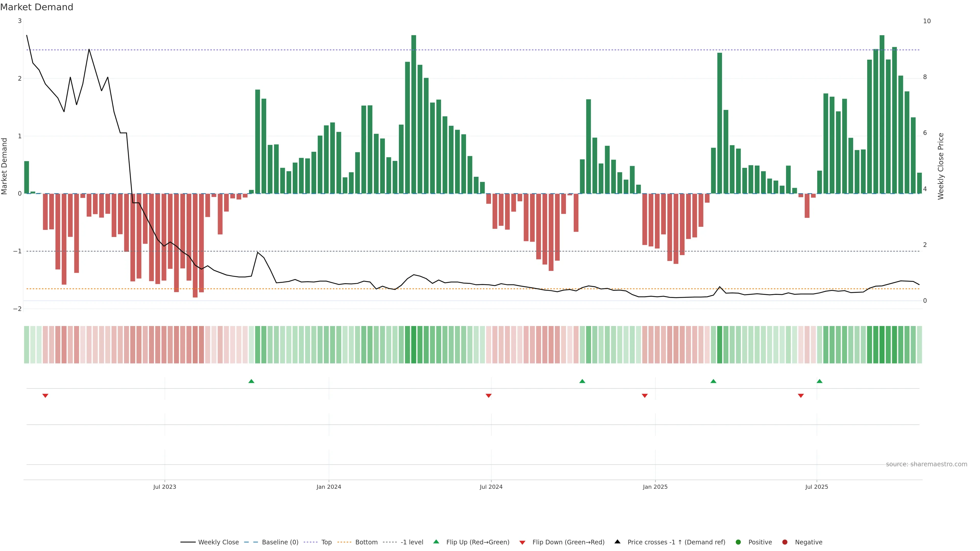This screenshot has width=980, height=551.
Task: Click the green Positive legend circle
Action: pyautogui.click(x=738, y=542)
